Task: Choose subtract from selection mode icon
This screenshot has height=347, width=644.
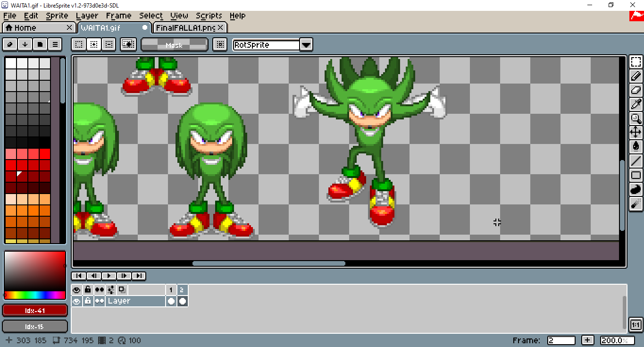Action: 109,44
